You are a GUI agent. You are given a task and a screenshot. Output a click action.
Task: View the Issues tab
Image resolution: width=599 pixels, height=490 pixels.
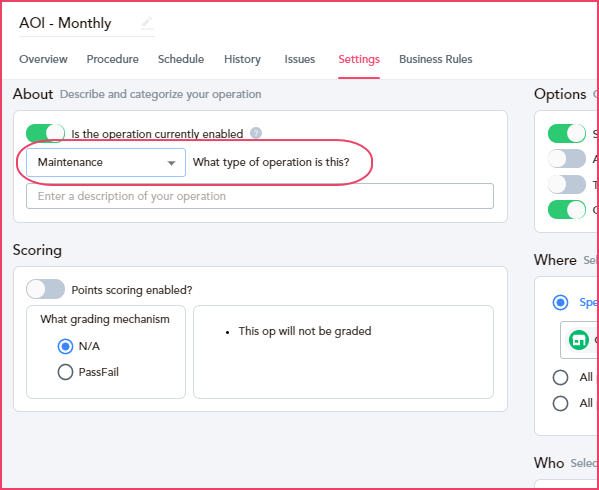tap(300, 59)
